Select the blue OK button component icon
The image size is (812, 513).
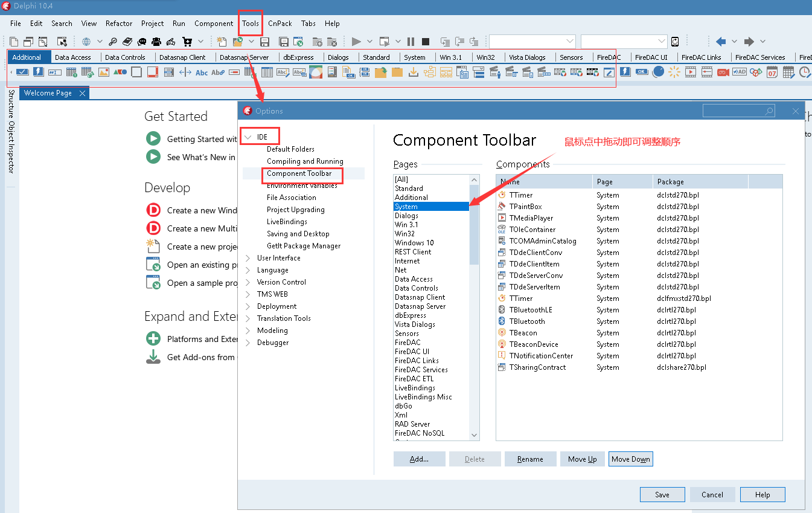642,72
